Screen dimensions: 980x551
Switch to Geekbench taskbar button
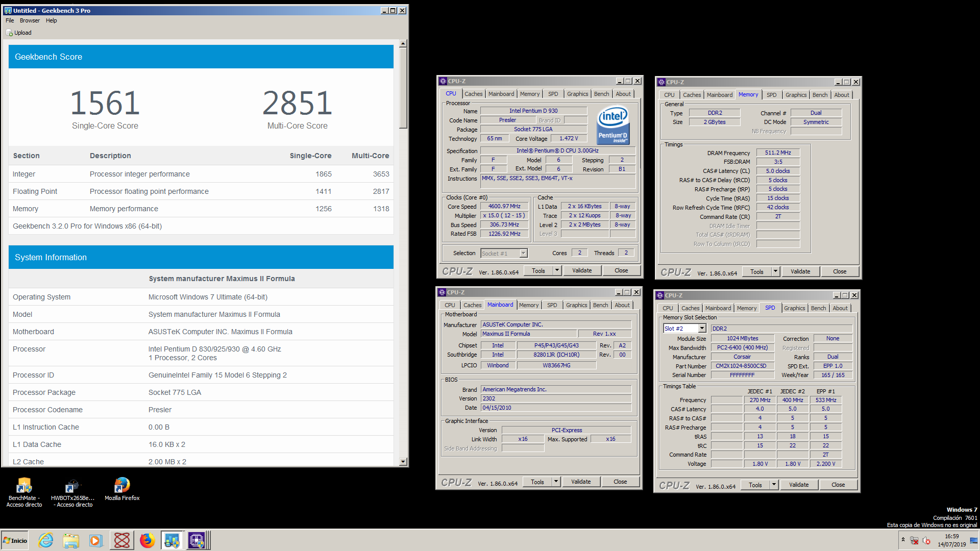172,540
